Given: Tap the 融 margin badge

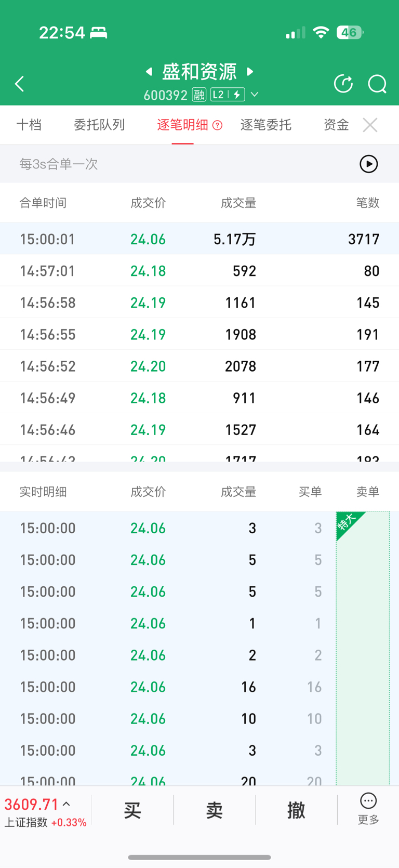Looking at the screenshot, I should (199, 95).
